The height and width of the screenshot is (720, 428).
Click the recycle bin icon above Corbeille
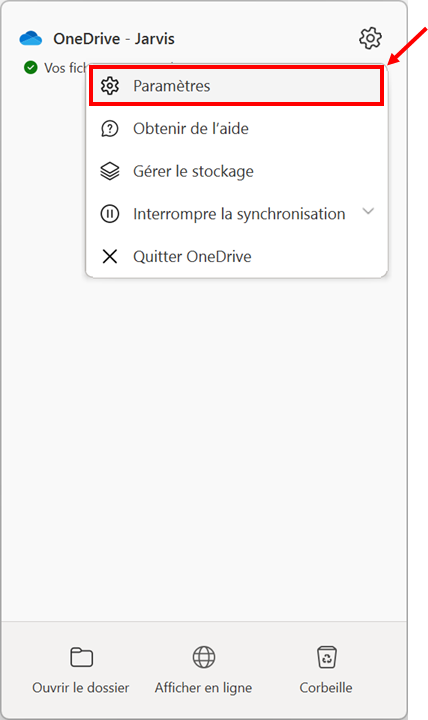pyautogui.click(x=327, y=657)
